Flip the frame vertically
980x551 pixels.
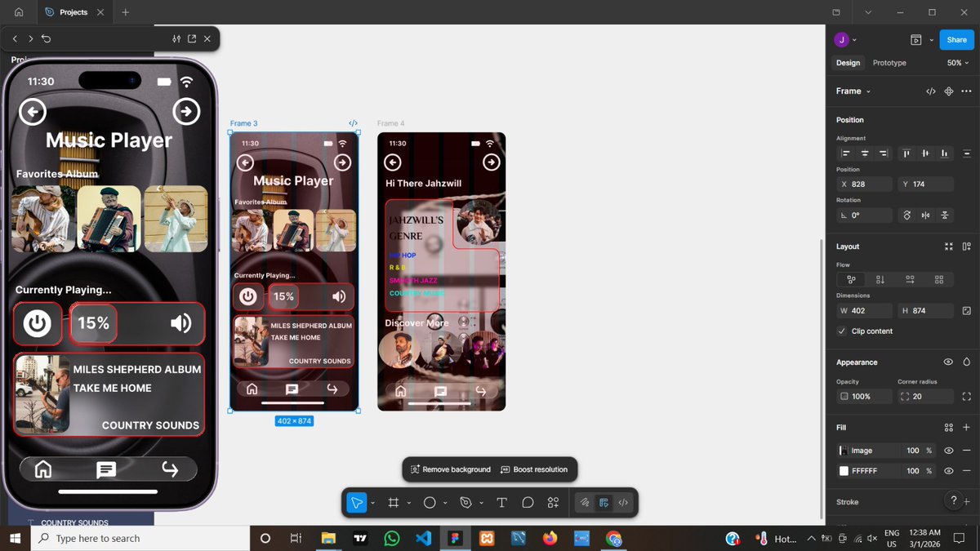pyautogui.click(x=945, y=216)
